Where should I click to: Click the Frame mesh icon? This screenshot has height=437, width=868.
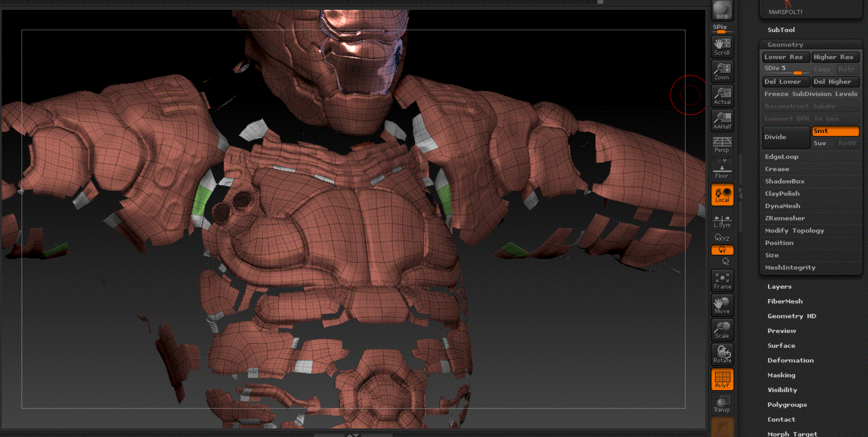pos(722,281)
